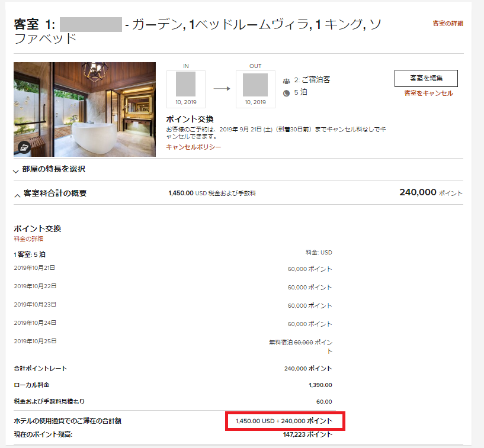Click the 合計ポイントレート 240,000 ポイント value
This screenshot has width=484, height=448.
click(x=308, y=369)
